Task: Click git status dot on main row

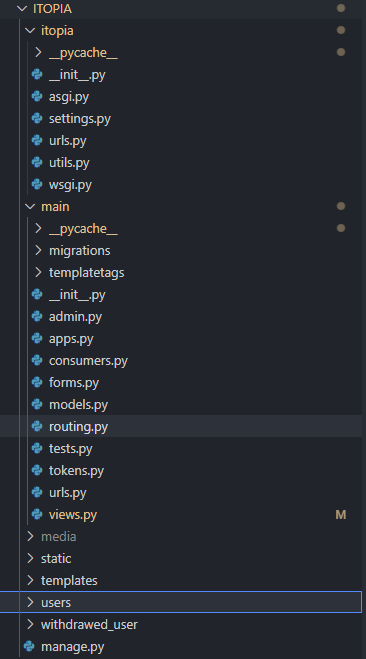Action: point(341,206)
